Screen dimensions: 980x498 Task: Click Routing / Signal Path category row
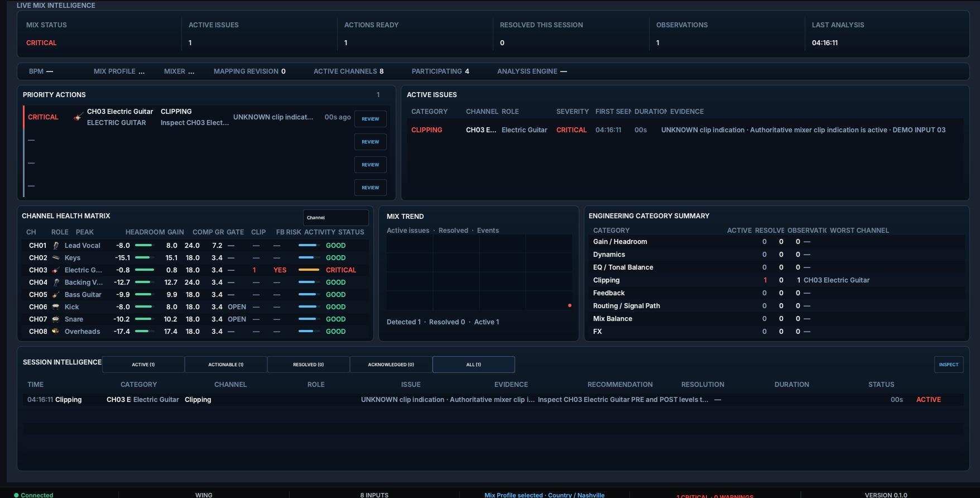(776, 306)
